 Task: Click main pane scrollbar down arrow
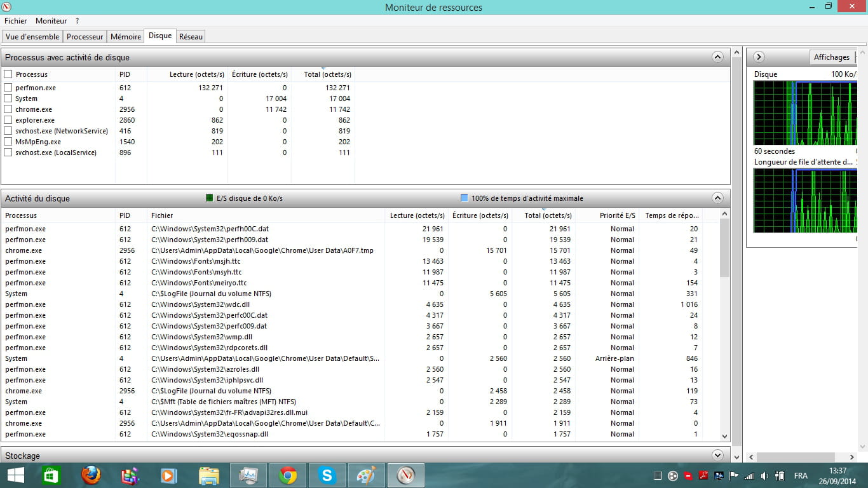737,457
